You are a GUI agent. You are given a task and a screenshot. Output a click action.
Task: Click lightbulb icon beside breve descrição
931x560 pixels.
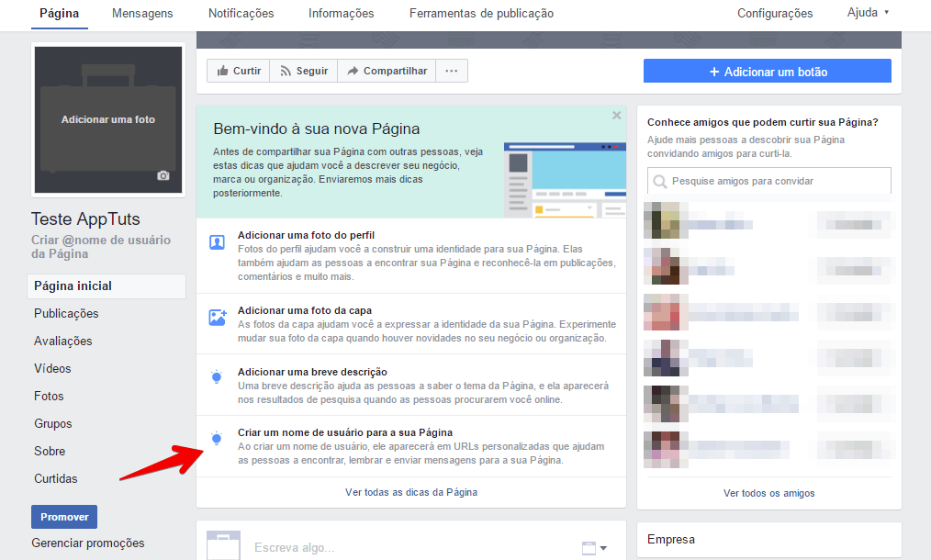click(217, 376)
